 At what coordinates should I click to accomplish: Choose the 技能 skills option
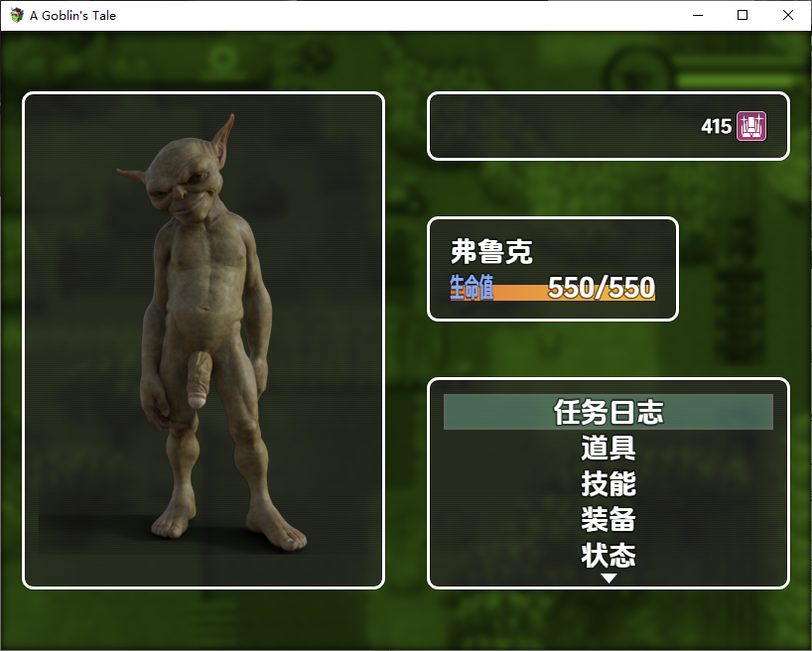[608, 483]
